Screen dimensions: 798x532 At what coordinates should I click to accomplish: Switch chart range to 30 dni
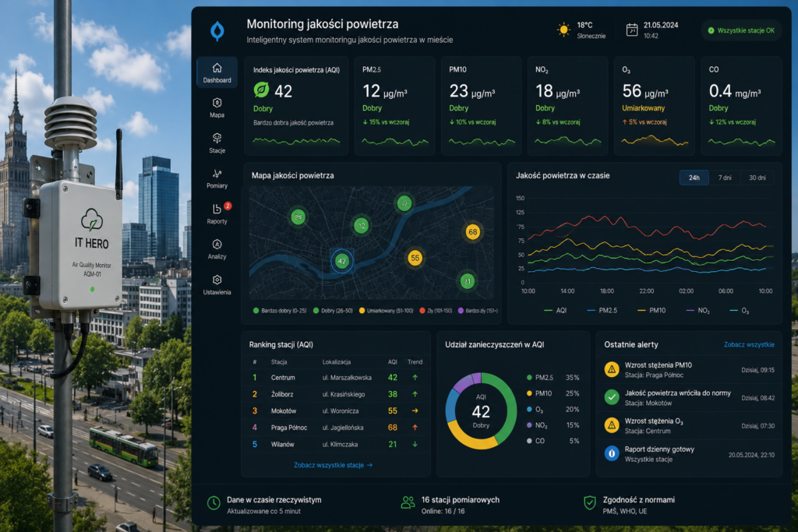(x=757, y=178)
